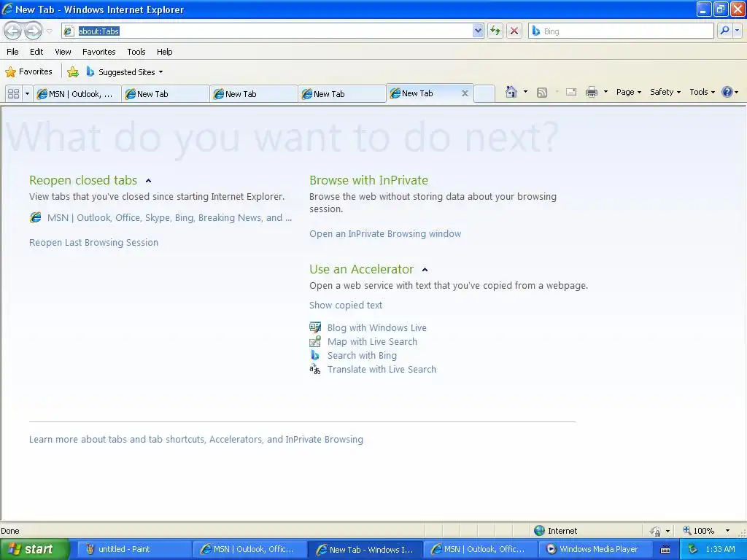Click the Add to Favorites Bar icon

73,72
